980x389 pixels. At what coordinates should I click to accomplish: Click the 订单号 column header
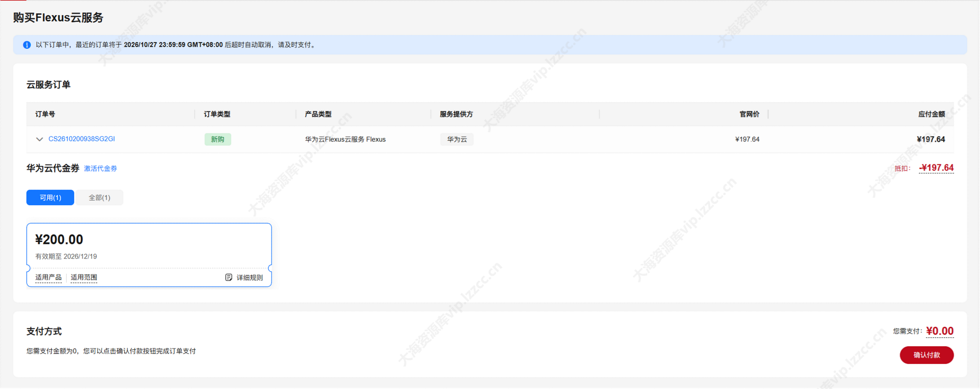[x=45, y=114]
